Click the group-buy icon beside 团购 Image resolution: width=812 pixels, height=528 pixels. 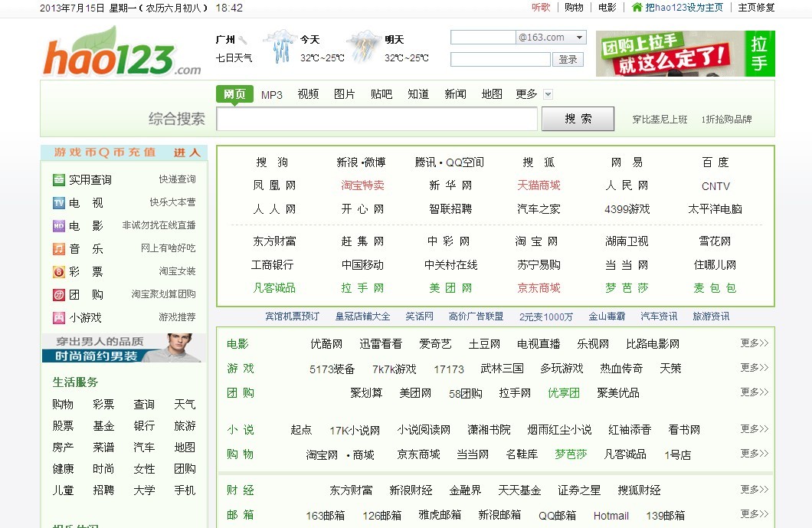point(58,295)
